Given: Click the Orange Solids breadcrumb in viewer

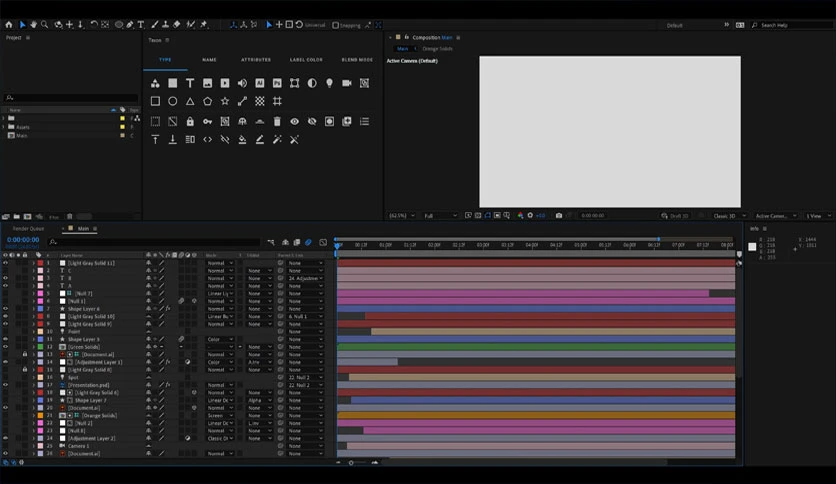Looking at the screenshot, I should point(437,49).
